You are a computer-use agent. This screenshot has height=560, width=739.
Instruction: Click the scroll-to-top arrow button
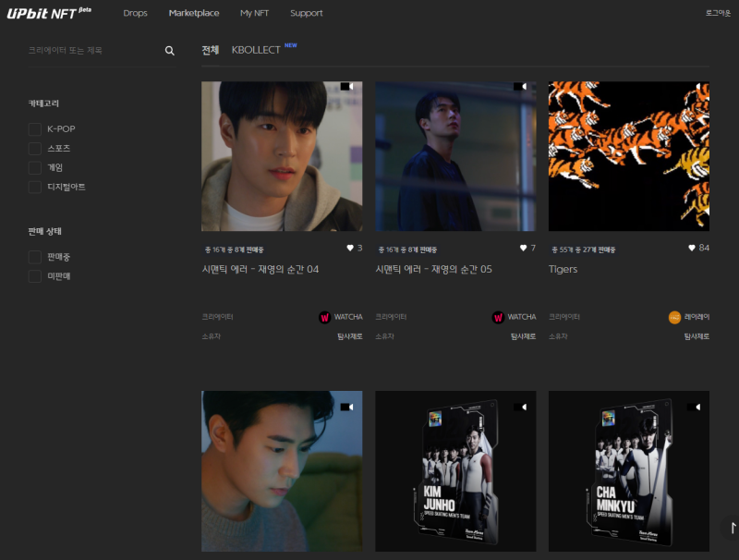click(x=733, y=528)
